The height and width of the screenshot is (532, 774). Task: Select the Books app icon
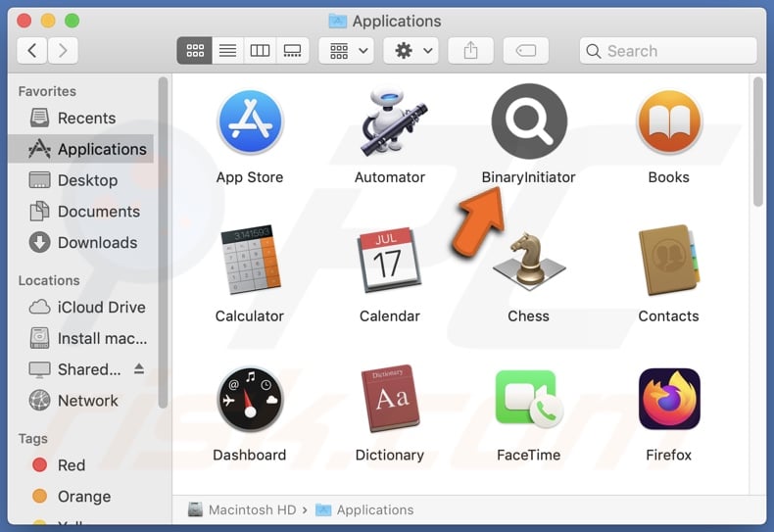click(x=669, y=121)
